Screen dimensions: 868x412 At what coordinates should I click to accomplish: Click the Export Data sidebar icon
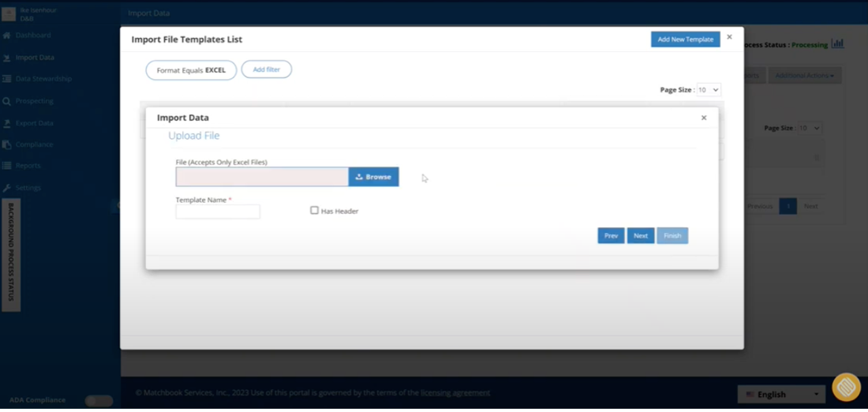[x=6, y=123]
